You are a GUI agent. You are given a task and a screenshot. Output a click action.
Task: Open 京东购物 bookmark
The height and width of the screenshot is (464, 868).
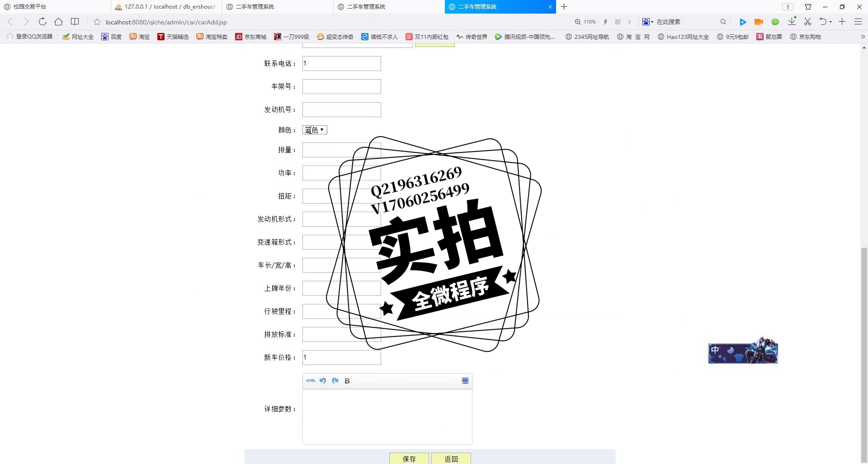[x=805, y=37]
